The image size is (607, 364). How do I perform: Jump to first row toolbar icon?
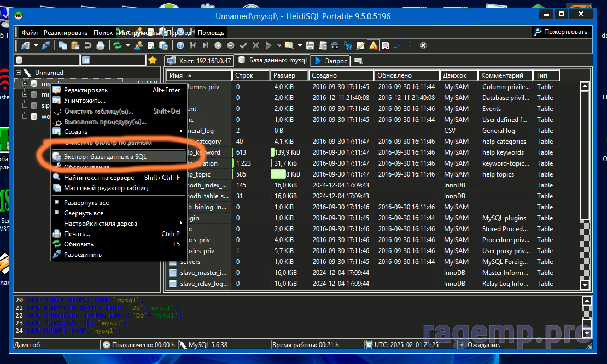tap(193, 46)
